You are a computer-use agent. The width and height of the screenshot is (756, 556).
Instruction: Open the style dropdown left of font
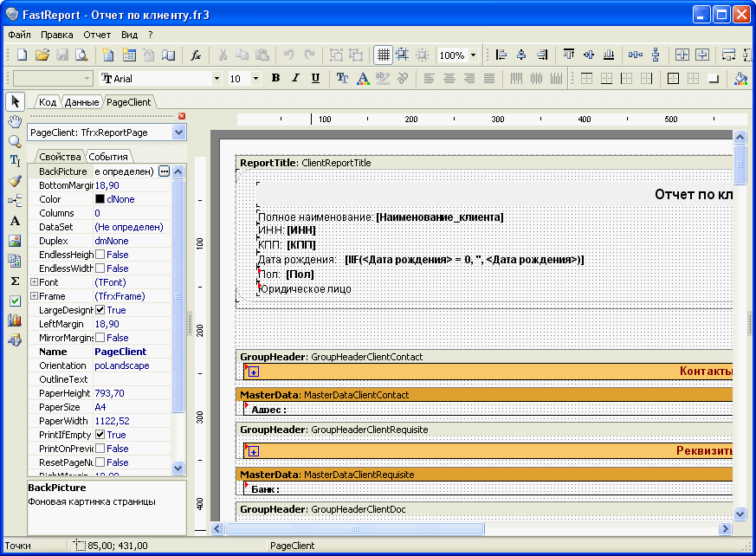[87, 78]
